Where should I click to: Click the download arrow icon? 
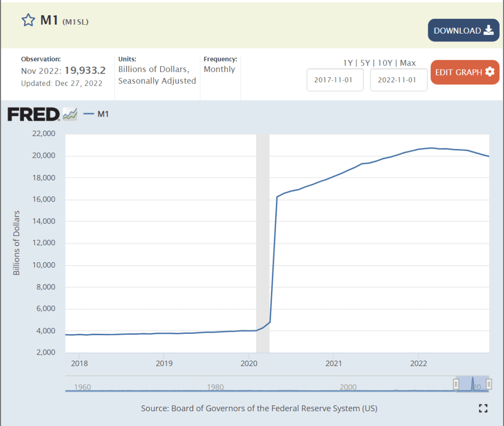tap(488, 31)
